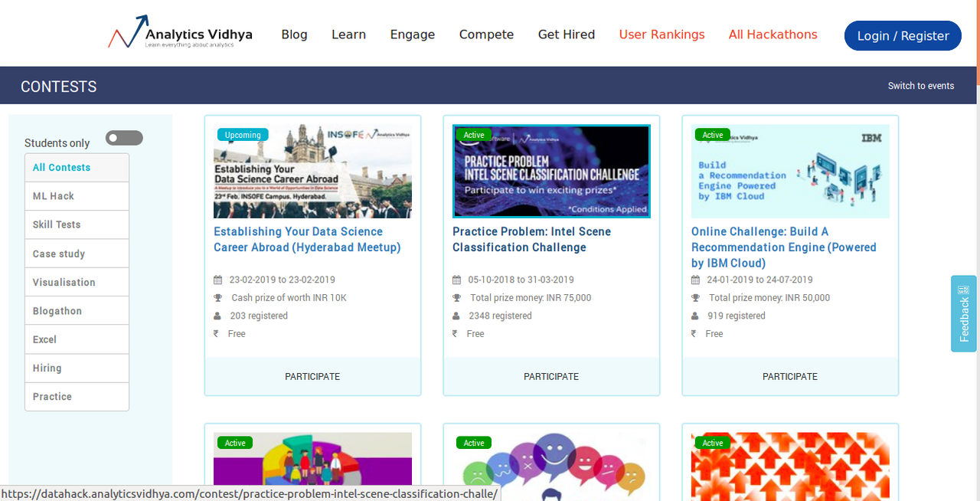Image resolution: width=980 pixels, height=501 pixels.
Task: Click trophy icon beside prize money INR 50,000
Action: pos(695,298)
